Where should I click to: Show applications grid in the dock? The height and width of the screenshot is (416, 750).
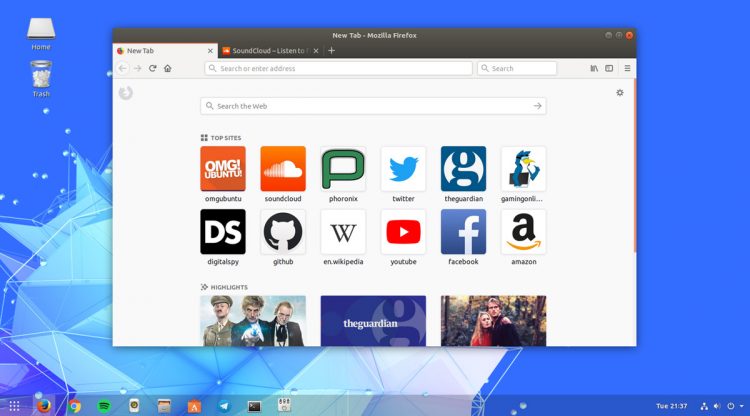14,406
